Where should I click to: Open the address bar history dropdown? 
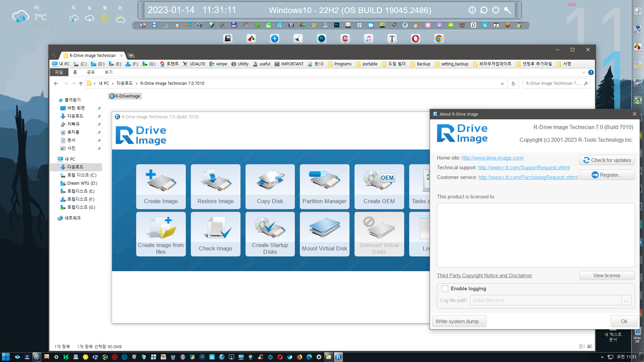(x=502, y=83)
